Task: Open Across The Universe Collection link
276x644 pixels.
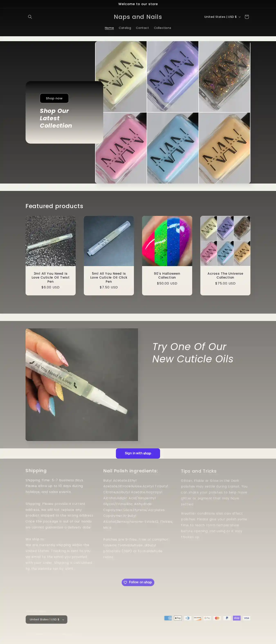Action: [x=225, y=275]
